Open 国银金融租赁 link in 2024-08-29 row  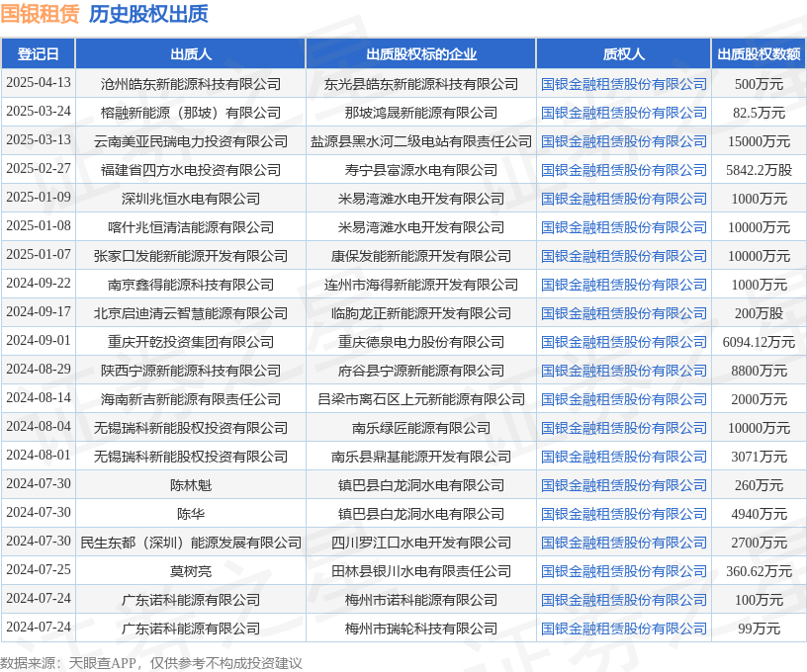623,371
